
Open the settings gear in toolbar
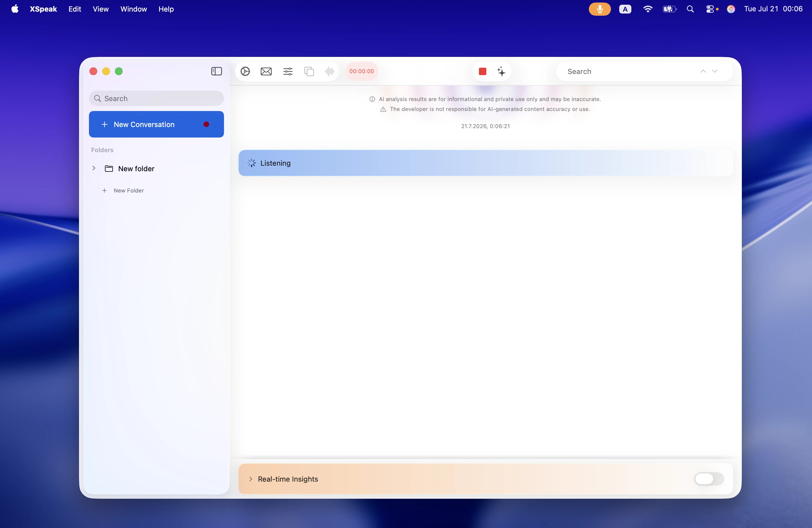(245, 71)
